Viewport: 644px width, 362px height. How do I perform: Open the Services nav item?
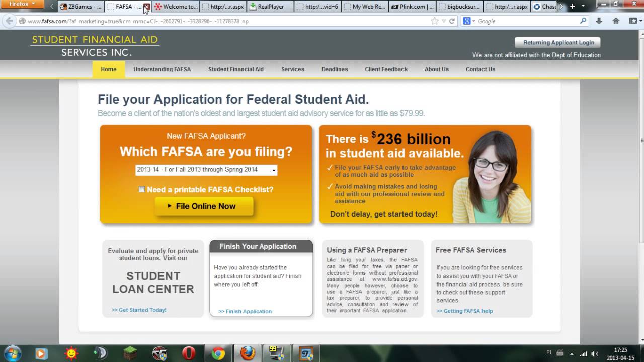pos(293,69)
